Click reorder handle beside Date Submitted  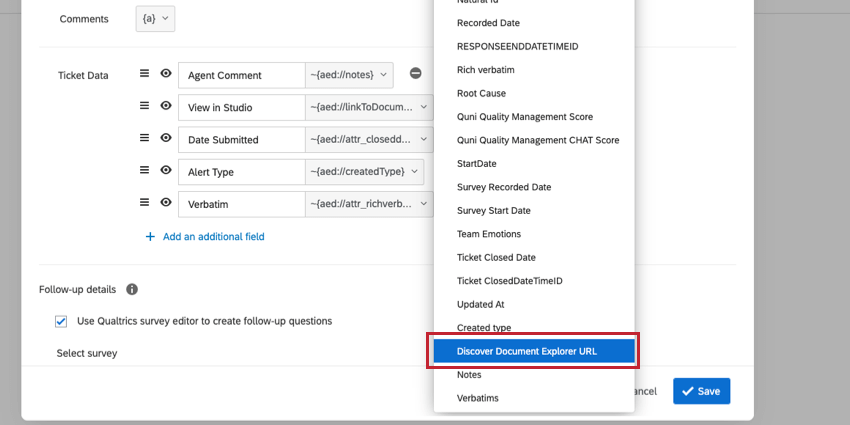(x=144, y=139)
